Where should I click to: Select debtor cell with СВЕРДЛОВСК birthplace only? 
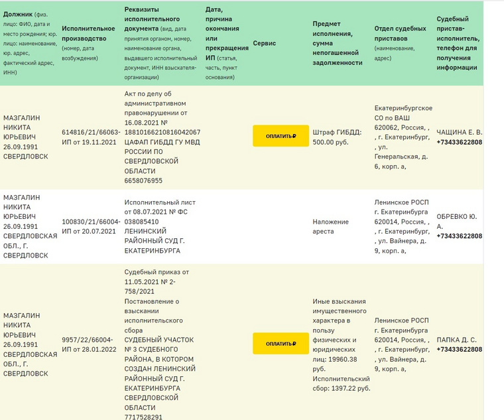[26, 137]
